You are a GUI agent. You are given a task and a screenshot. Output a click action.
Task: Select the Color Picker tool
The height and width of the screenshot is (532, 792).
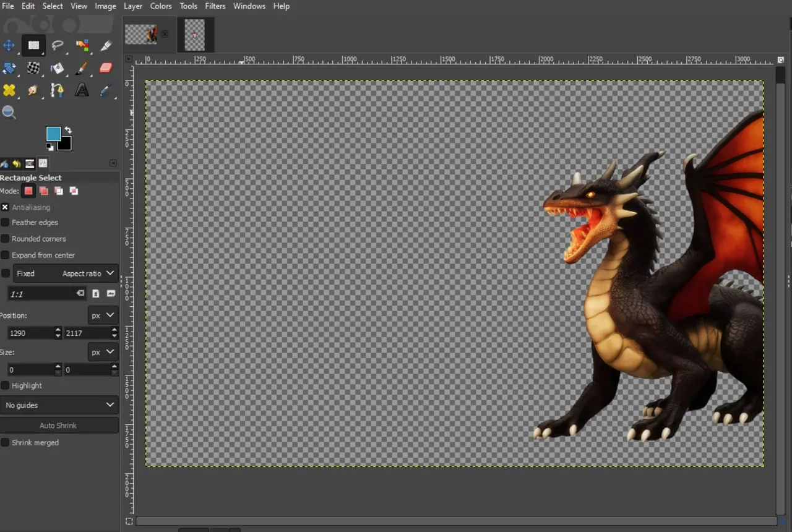(106, 90)
